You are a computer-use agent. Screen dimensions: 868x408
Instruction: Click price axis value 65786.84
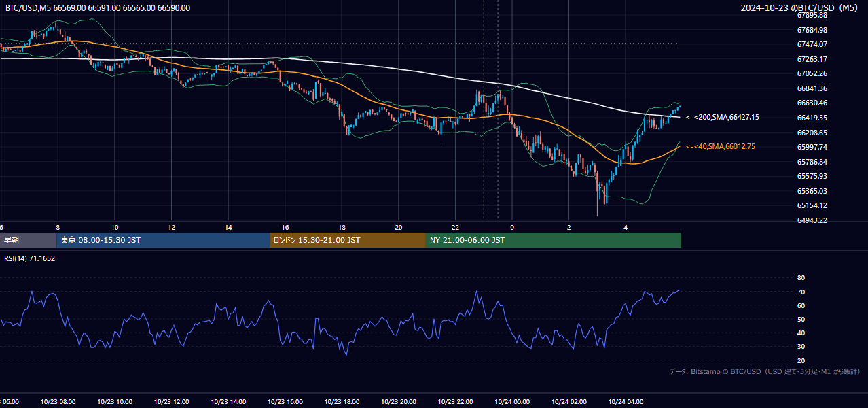(812, 162)
